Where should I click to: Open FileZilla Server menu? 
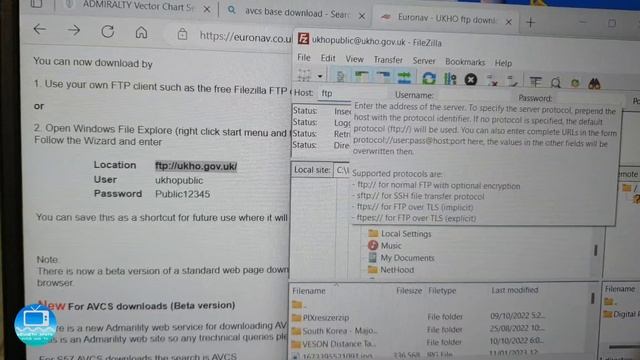pos(424,61)
